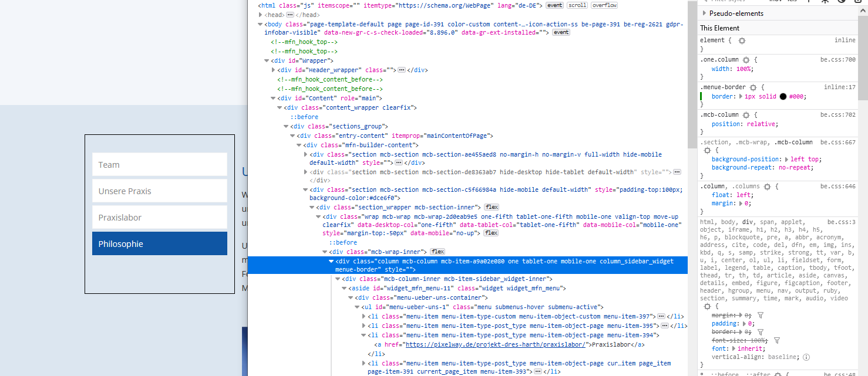The height and width of the screenshot is (376, 868).
Task: Open be.css:700 source link
Action: pos(838,60)
